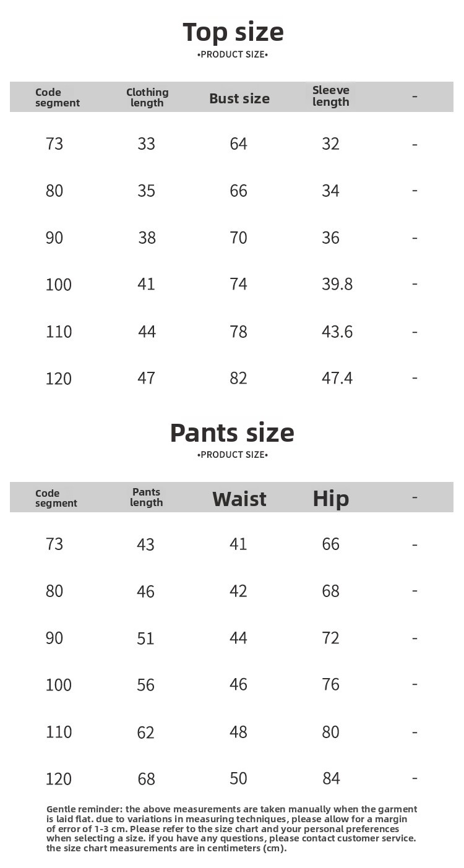Select clothing length value 38
Screen dimensions: 464x868
coord(147,238)
